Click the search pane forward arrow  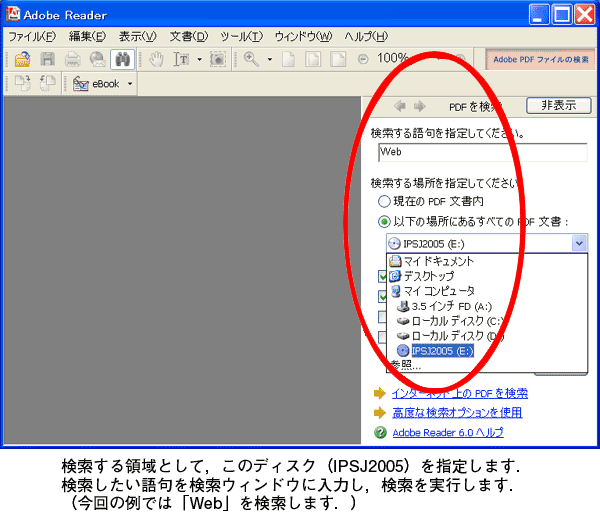420,106
